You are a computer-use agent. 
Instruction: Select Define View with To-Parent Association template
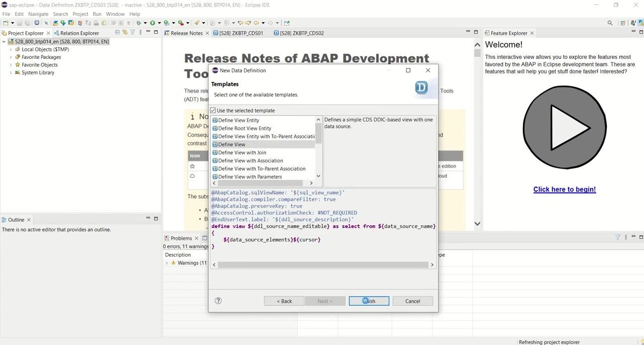pyautogui.click(x=262, y=168)
